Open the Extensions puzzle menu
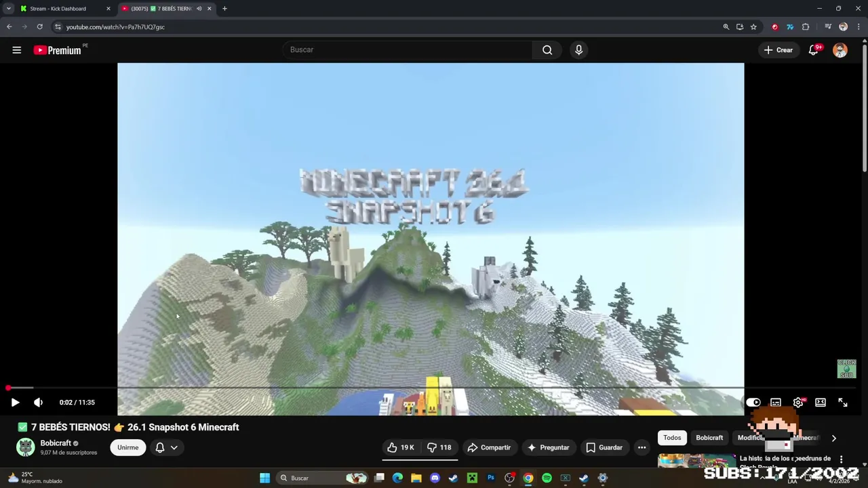Viewport: 868px width, 488px height. point(806,27)
